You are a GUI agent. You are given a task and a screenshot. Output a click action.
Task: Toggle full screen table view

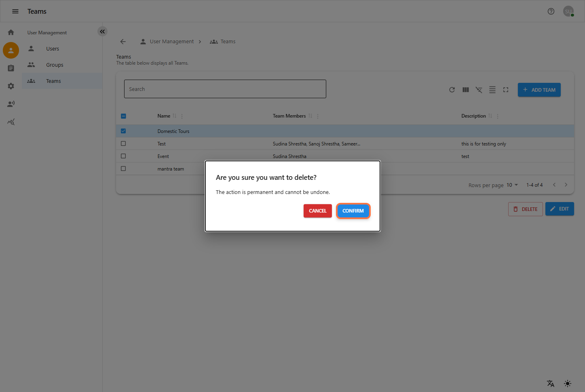506,90
